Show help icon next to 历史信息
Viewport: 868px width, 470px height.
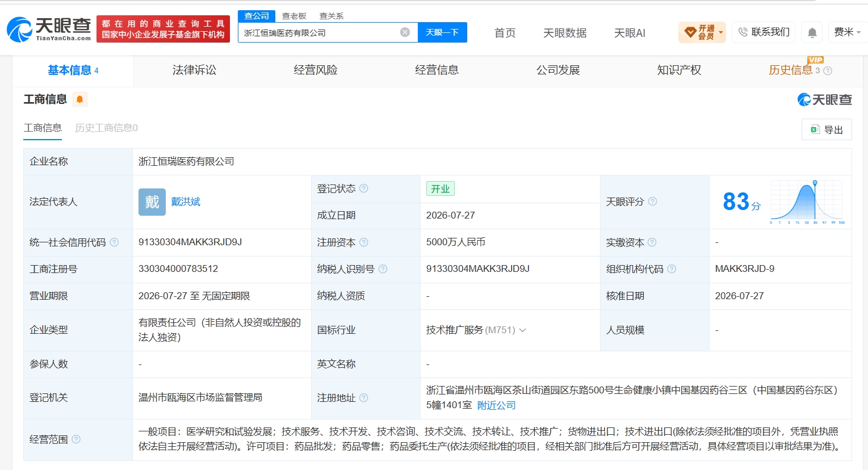point(828,71)
